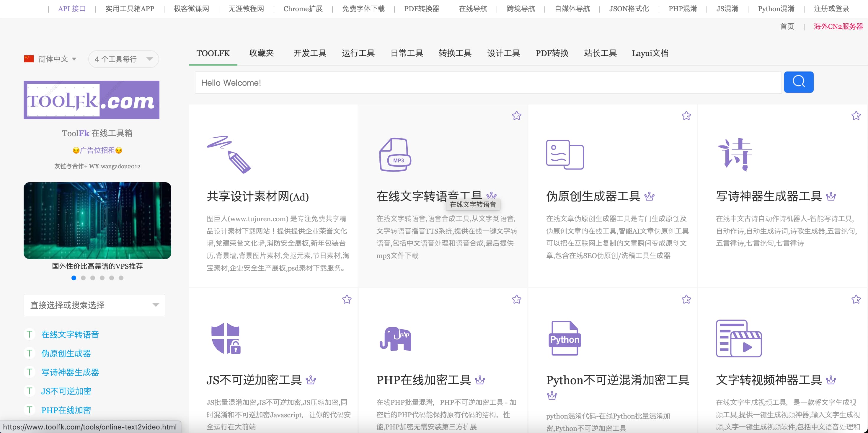868x433 pixels.
Task: Click 注册或登录 to sign in
Action: click(x=831, y=9)
